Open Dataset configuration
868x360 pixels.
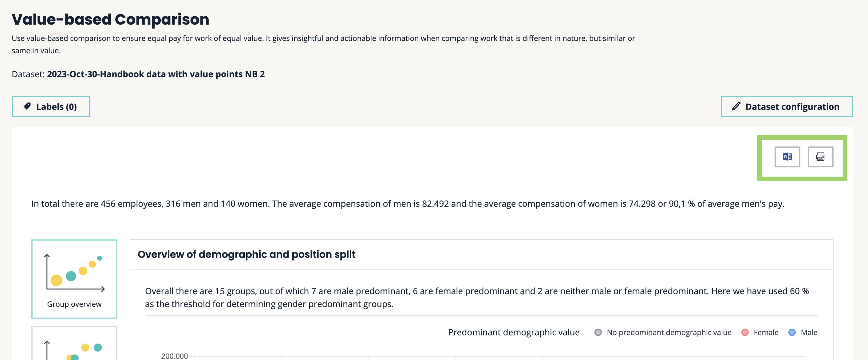(x=787, y=107)
